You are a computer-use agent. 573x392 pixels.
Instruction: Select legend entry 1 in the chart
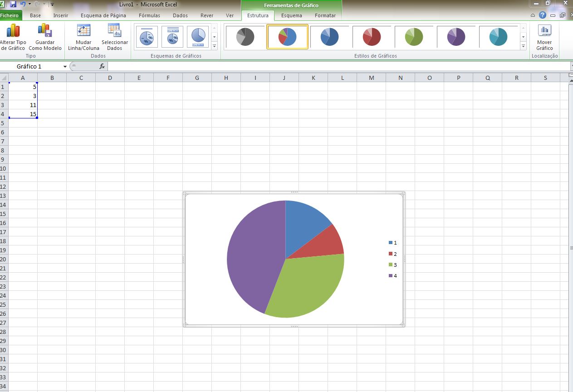tap(393, 243)
